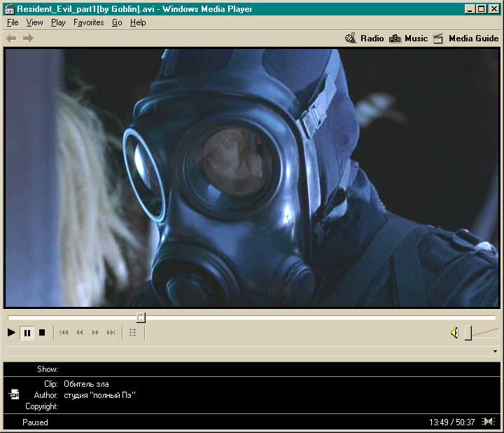Click the Preview playlist icon
The image size is (504, 433).
click(133, 332)
